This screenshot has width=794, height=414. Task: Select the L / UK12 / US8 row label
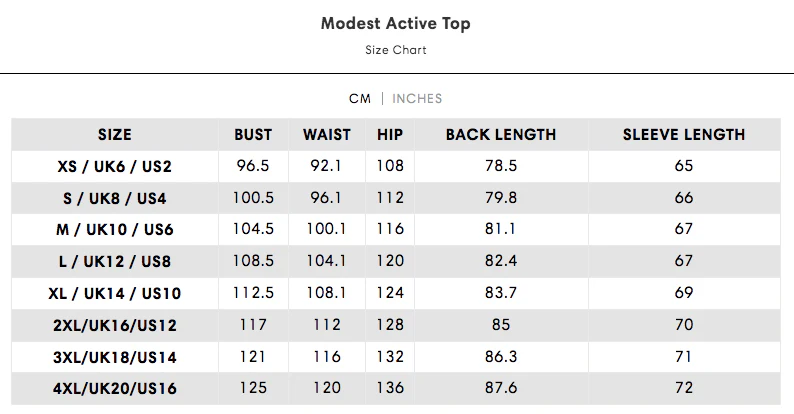[x=115, y=262]
